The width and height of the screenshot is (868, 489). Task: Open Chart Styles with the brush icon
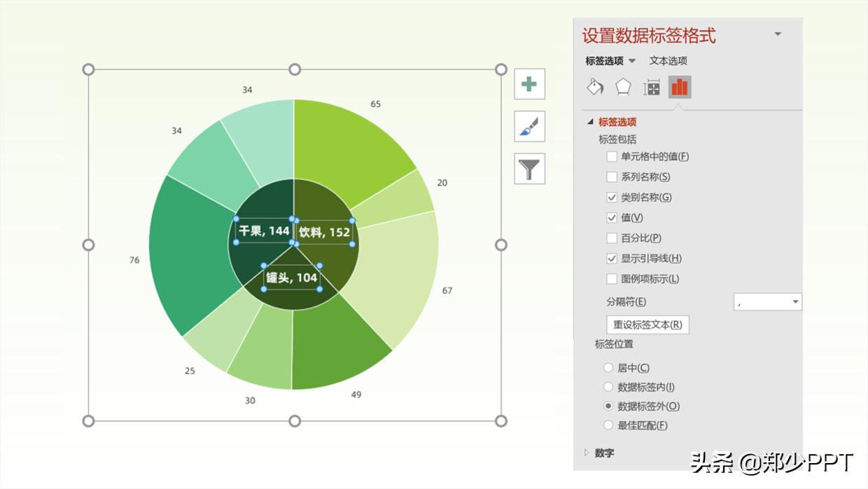[529, 126]
